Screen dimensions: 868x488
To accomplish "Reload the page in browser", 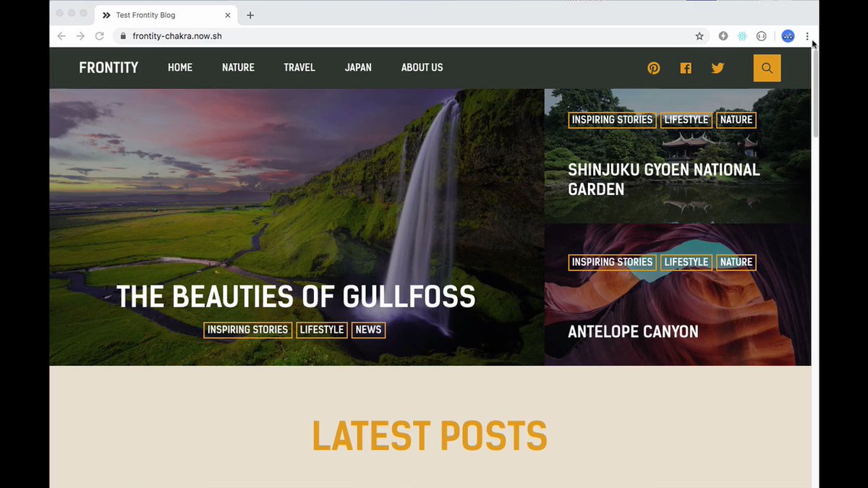I will 99,36.
